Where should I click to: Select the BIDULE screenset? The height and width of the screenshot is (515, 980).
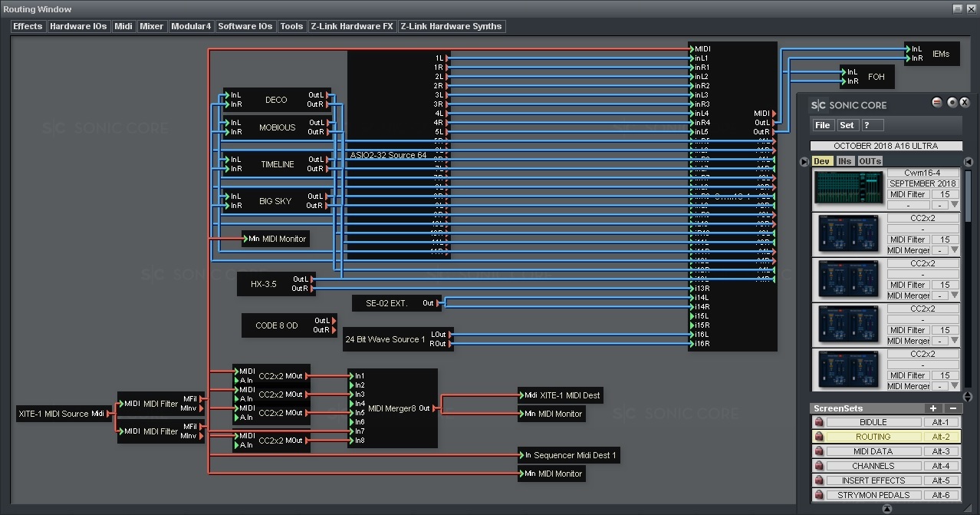click(873, 422)
